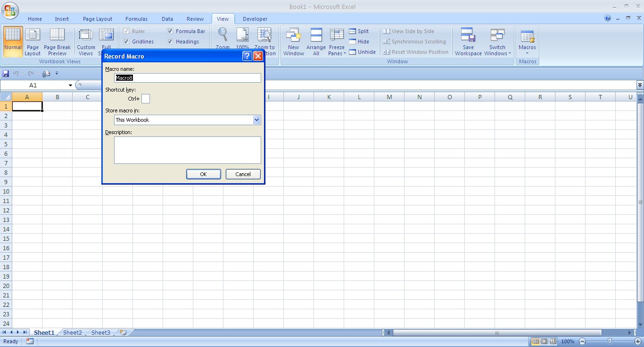This screenshot has height=347, width=644.
Task: Click the Unhide window button
Action: pos(363,52)
